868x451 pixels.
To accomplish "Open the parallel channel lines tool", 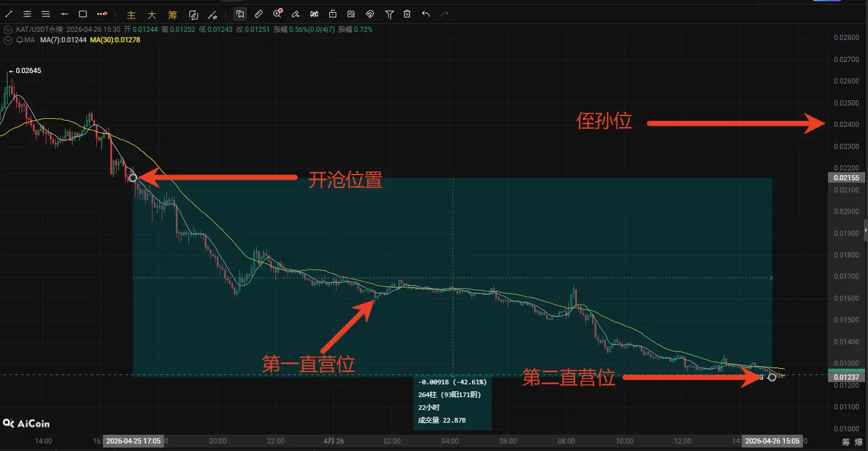I will click(27, 13).
